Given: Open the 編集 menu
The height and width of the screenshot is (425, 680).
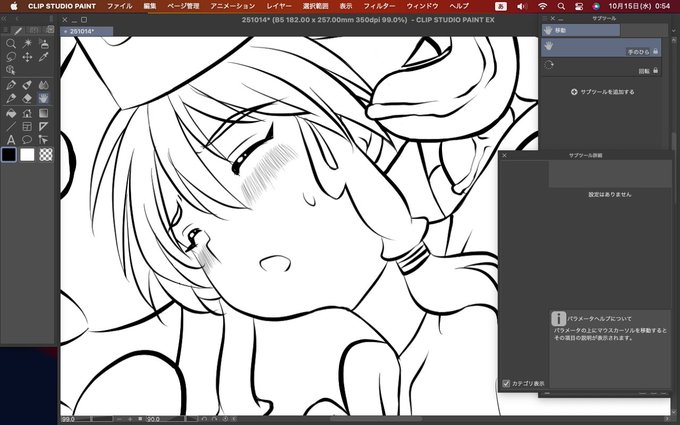Looking at the screenshot, I should click(x=150, y=6).
